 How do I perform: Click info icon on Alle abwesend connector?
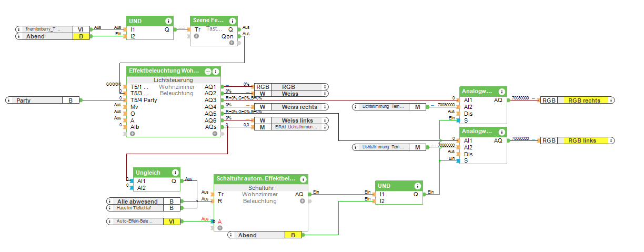coord(110,201)
